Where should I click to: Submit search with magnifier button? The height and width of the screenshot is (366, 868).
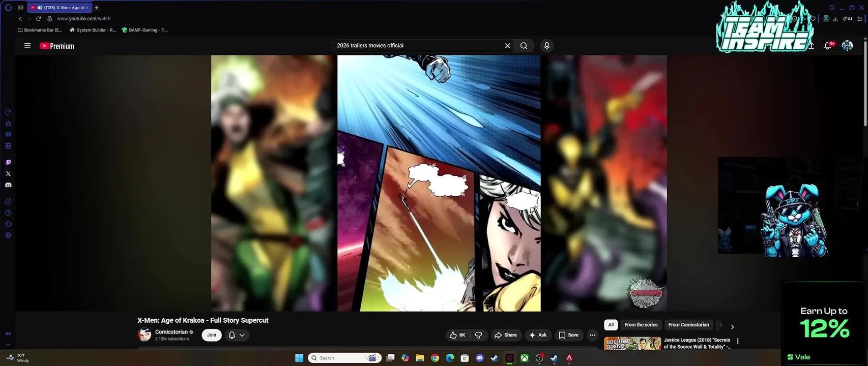click(x=524, y=46)
